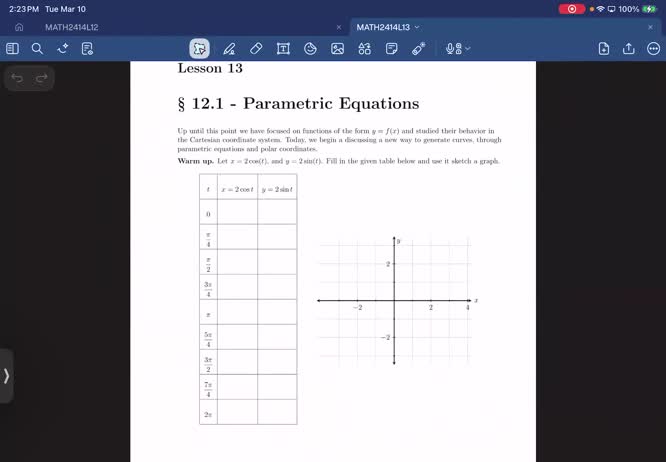The width and height of the screenshot is (666, 462).
Task: Tap the '§ 12.1 - Parametric Equations' heading
Action: click(298, 104)
